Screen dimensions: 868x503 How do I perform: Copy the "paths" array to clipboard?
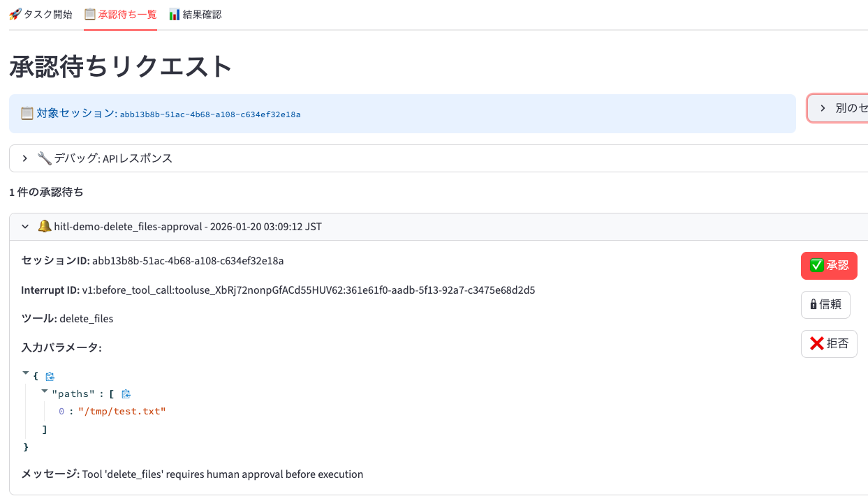[x=126, y=394]
